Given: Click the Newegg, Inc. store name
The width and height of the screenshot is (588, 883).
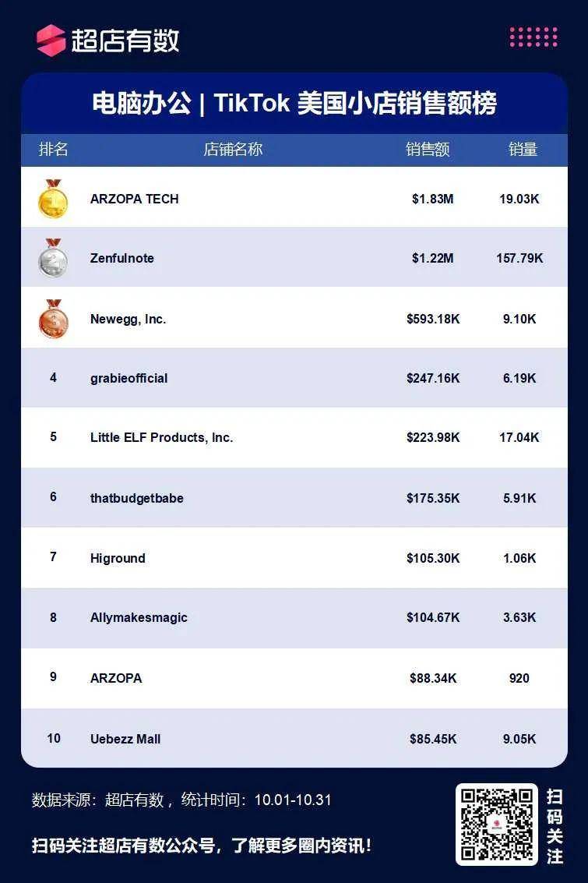Looking at the screenshot, I should click(x=129, y=319).
